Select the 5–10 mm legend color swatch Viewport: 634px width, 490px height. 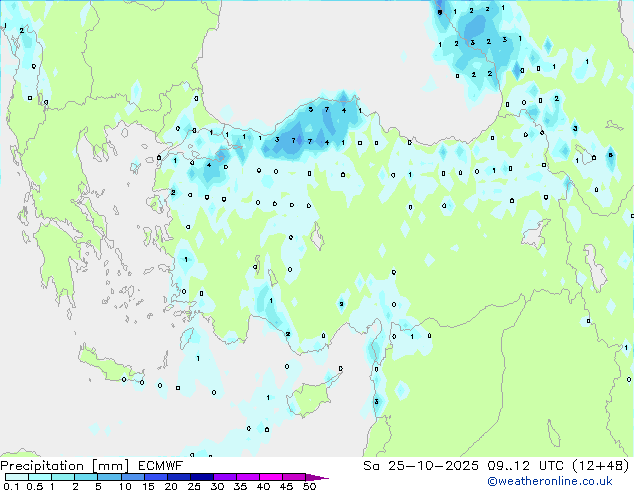click(109, 477)
